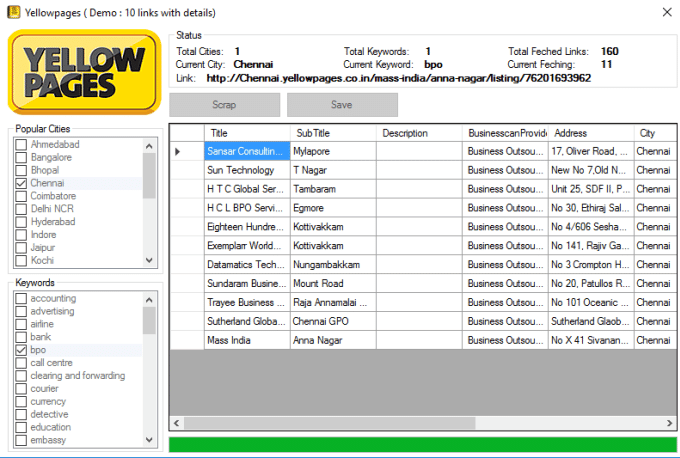Click Popular Cities scroll down arrow
The width and height of the screenshot is (680, 458).
pyautogui.click(x=149, y=260)
